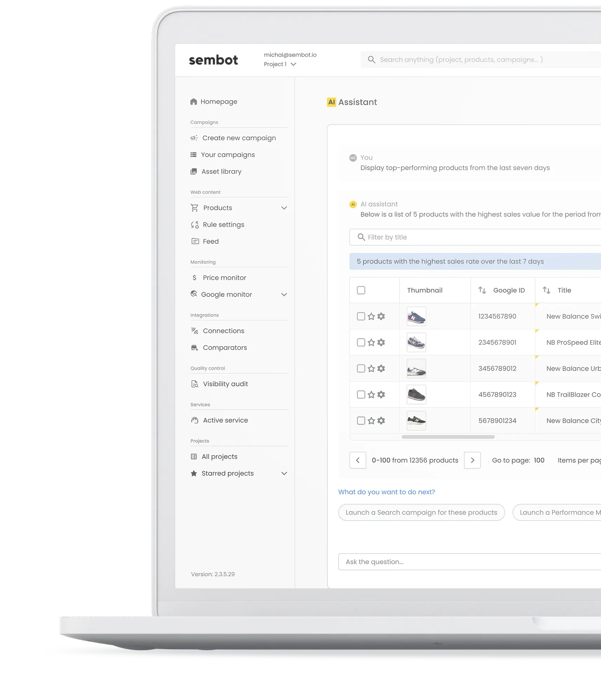Viewport: 601px width, 700px height.
Task: Focus the Filter by title field
Action: pos(475,237)
